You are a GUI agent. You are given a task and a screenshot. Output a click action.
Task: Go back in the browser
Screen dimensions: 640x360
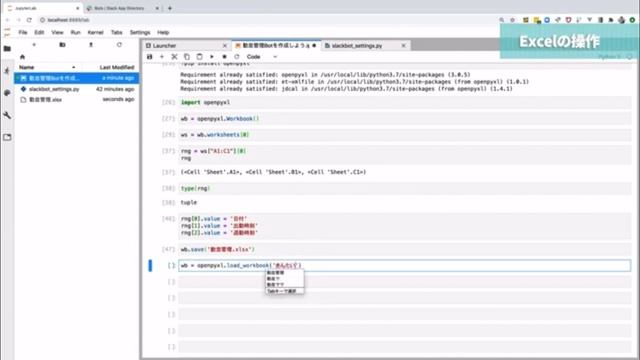pyautogui.click(x=7, y=20)
